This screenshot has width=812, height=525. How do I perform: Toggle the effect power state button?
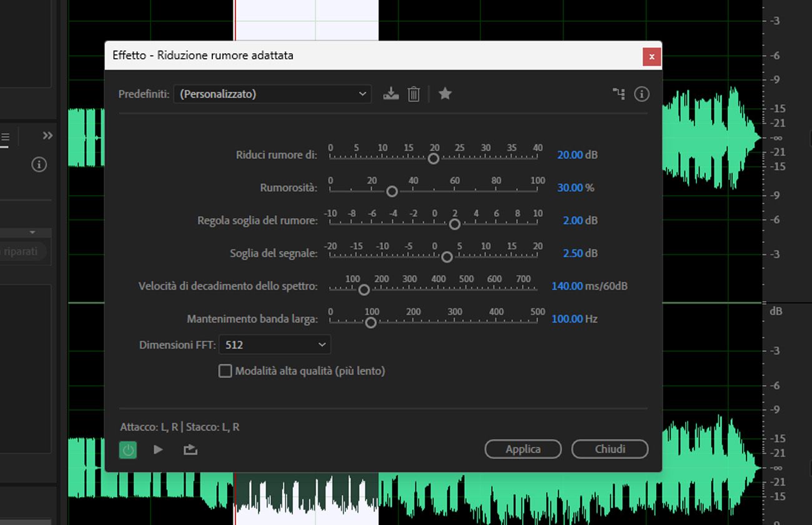(x=128, y=449)
